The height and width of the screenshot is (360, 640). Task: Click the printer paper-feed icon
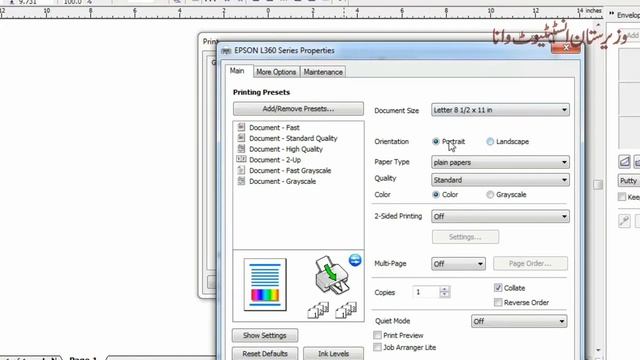[x=332, y=275]
